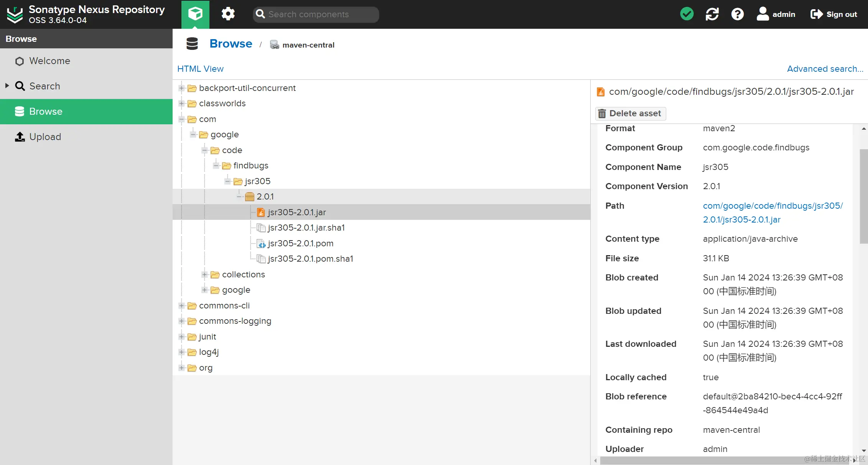Click the refresh icon in header
Screen dimensions: 868x465
coord(712,14)
